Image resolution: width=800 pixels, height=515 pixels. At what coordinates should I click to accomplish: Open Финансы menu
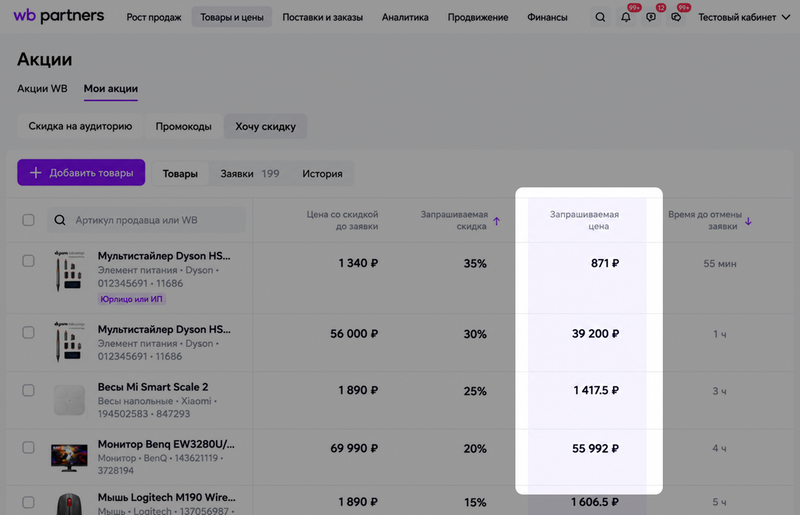(x=547, y=17)
